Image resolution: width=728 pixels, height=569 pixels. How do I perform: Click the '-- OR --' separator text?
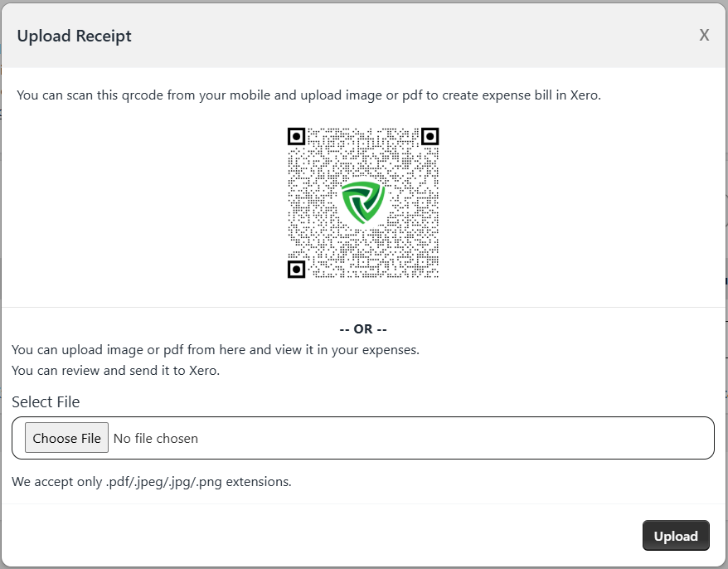tap(363, 329)
